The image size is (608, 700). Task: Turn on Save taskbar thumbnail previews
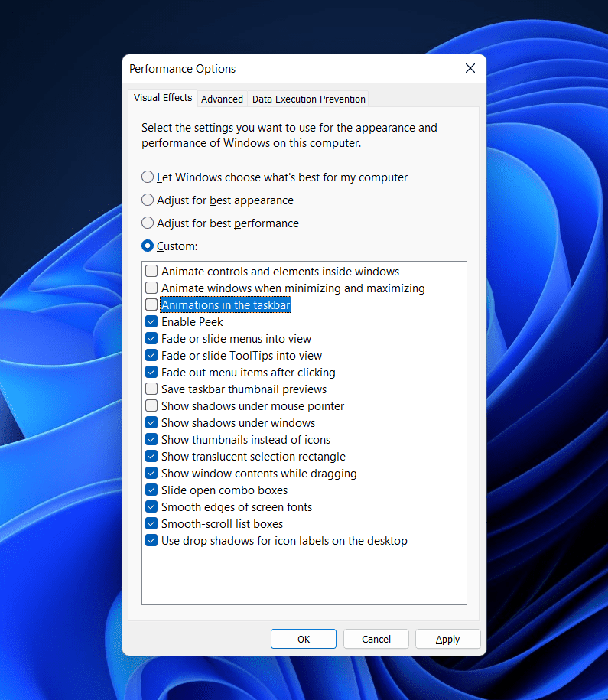click(151, 389)
